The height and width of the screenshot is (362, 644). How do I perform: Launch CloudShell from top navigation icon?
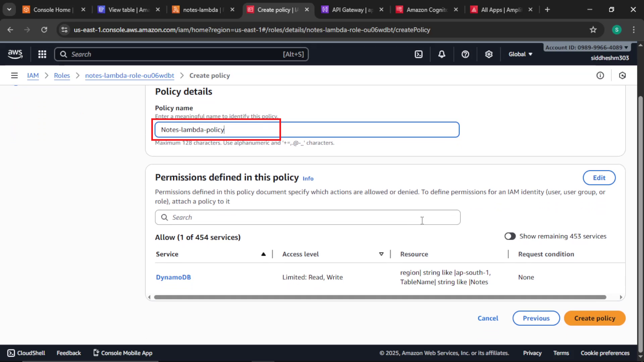coord(419,54)
